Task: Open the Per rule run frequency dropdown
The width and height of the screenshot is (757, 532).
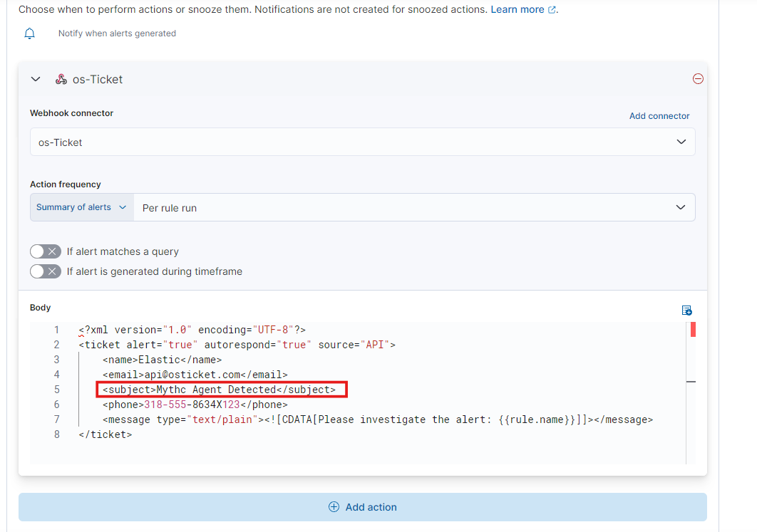Action: coord(414,207)
